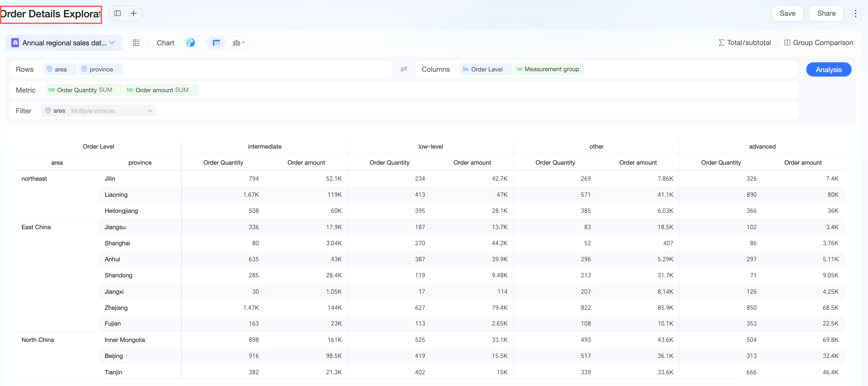The height and width of the screenshot is (386, 868).
Task: Open the area filter multiple choices dropdown
Action: tap(99, 111)
